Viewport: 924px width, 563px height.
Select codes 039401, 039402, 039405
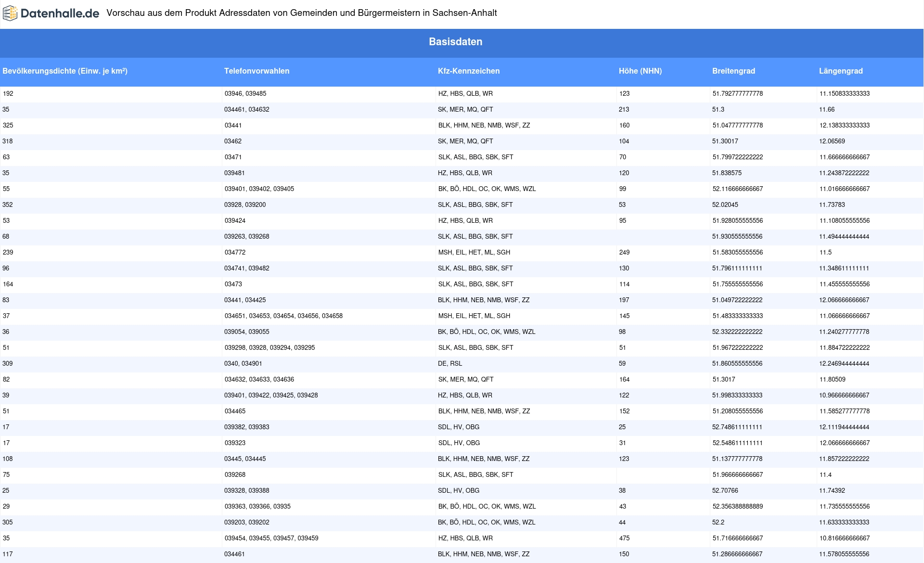[259, 189]
